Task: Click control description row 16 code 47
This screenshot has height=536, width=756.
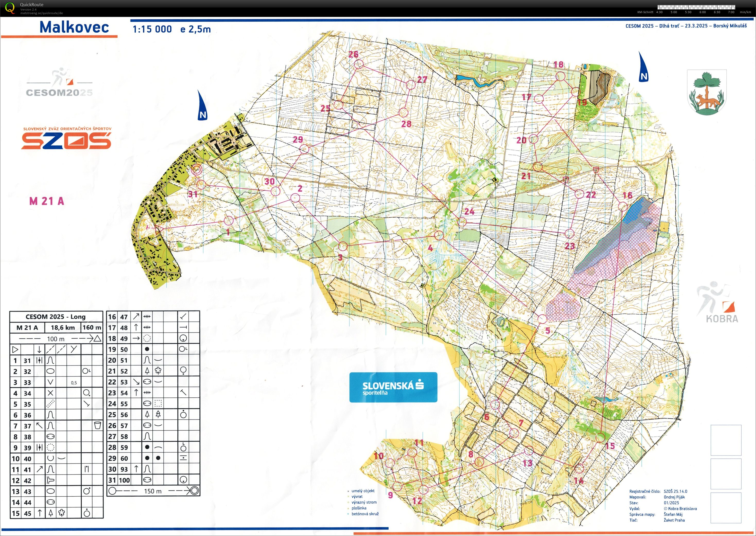Action: click(x=153, y=317)
